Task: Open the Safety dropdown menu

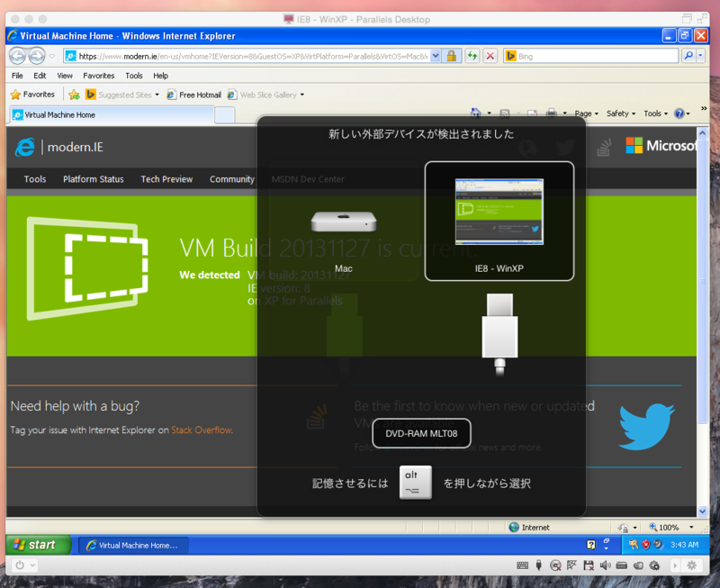Action: (619, 113)
